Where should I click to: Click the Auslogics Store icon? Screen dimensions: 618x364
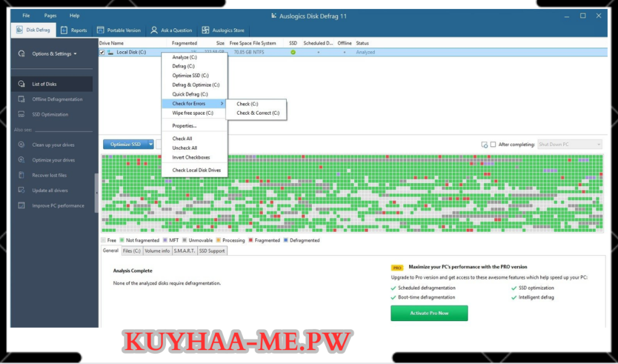coord(205,30)
